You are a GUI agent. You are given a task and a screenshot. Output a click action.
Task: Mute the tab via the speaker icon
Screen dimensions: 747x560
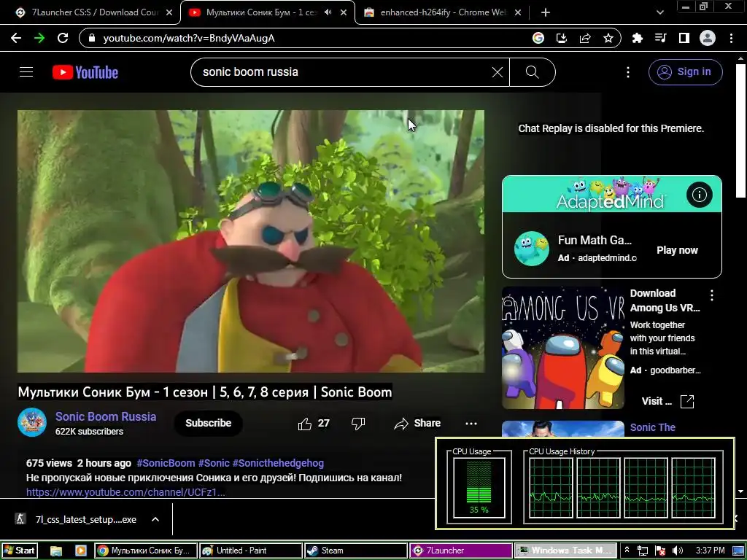pyautogui.click(x=328, y=12)
